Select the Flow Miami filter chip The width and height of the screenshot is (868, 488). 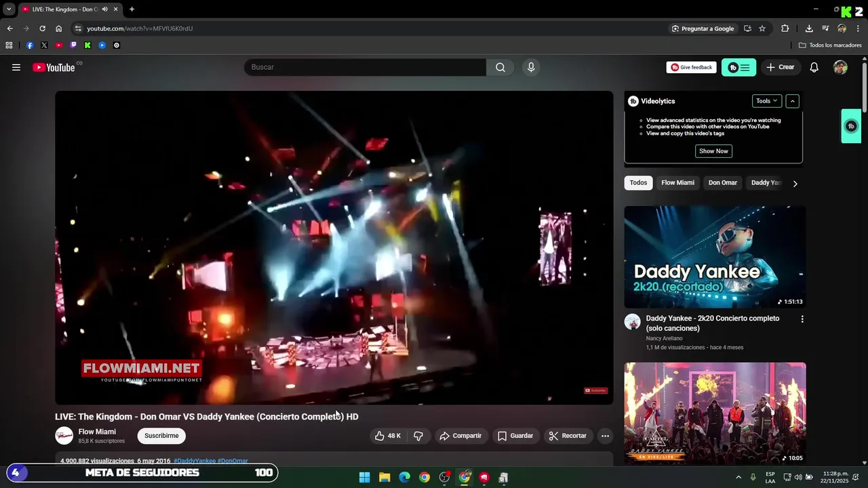(677, 183)
